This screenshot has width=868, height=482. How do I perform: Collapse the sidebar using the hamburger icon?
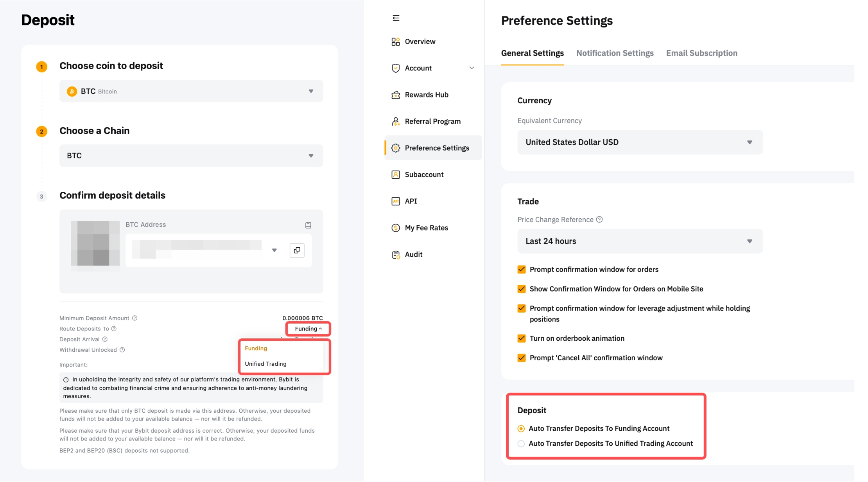pos(396,18)
